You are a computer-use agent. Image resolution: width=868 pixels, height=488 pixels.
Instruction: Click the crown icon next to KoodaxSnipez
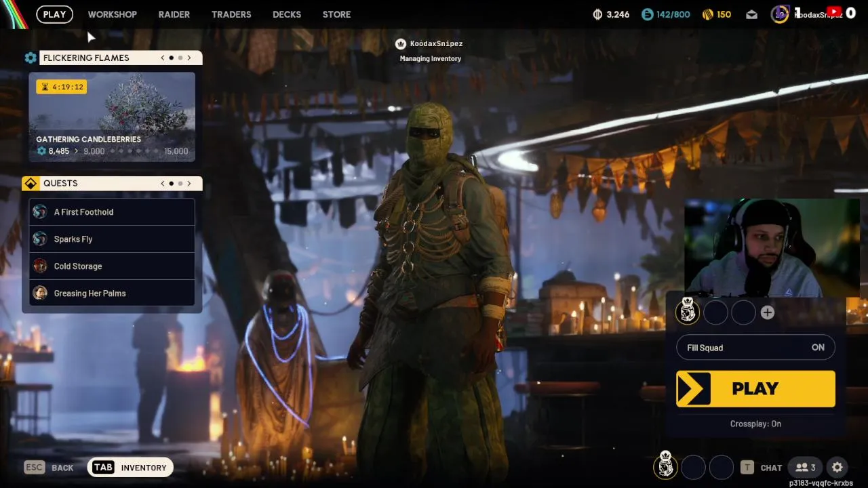tap(401, 44)
